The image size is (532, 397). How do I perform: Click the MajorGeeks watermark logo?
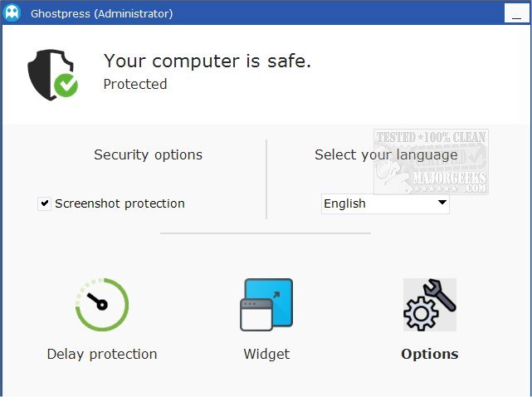click(x=430, y=162)
